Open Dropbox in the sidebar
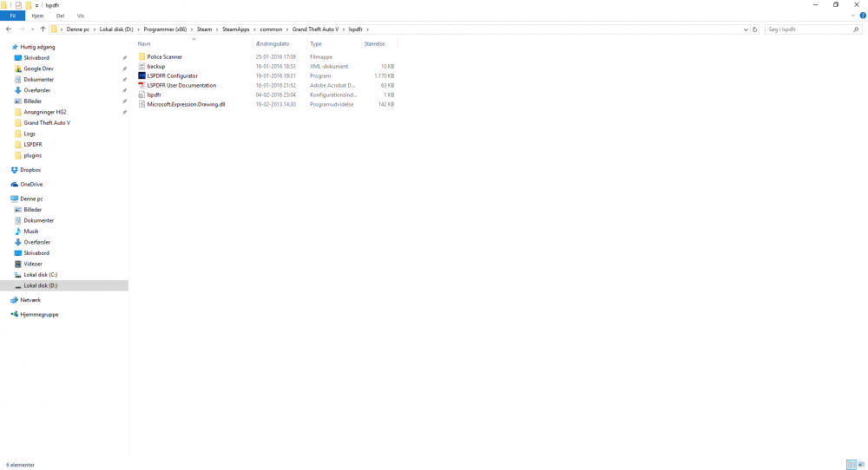Image resolution: width=868 pixels, height=470 pixels. (x=30, y=170)
